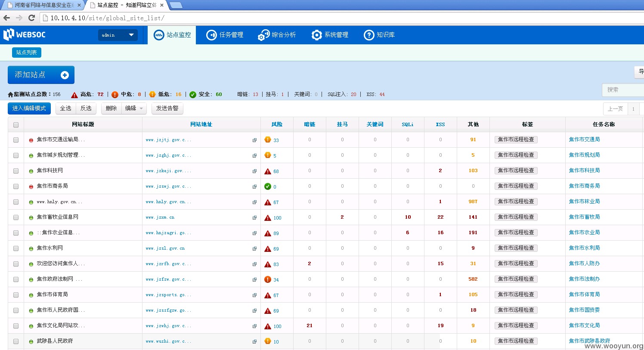644x350 pixels.
Task: Click the browser back arrow
Action: click(6, 18)
